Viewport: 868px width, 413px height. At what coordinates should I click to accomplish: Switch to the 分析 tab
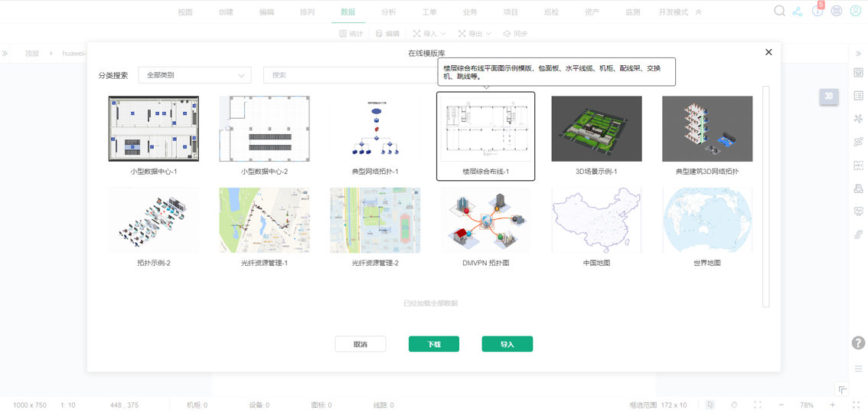[389, 11]
